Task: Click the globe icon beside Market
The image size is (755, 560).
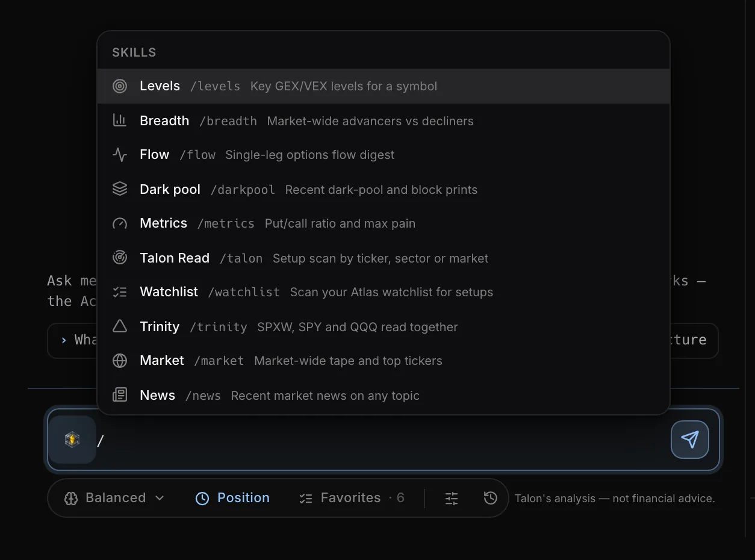Action: [x=120, y=361]
